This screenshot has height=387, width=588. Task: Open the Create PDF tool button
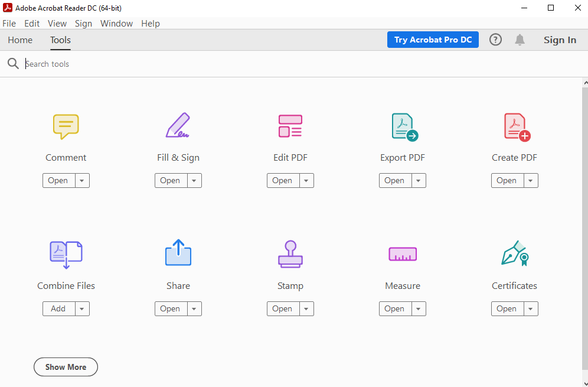point(507,181)
